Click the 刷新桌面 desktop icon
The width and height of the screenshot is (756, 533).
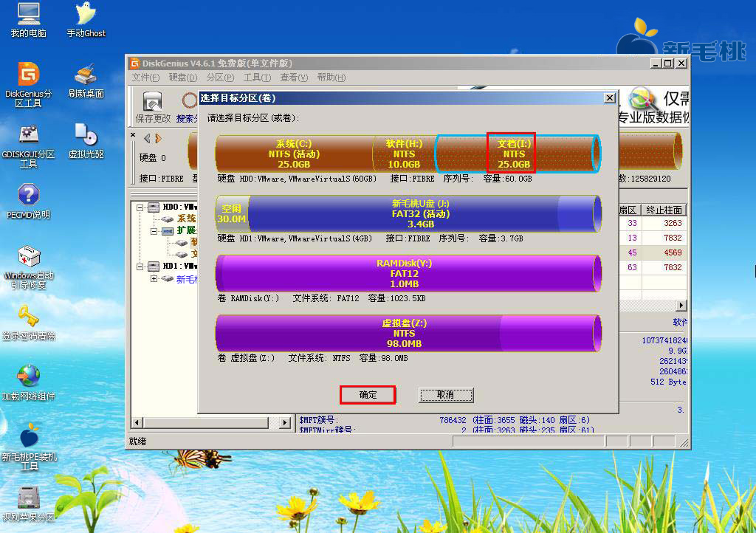point(86,81)
